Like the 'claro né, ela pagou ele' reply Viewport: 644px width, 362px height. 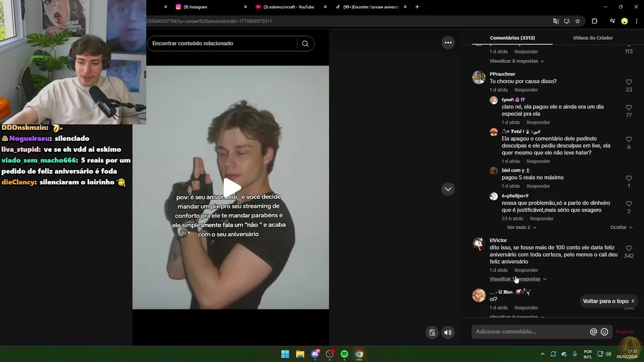pos(629,108)
